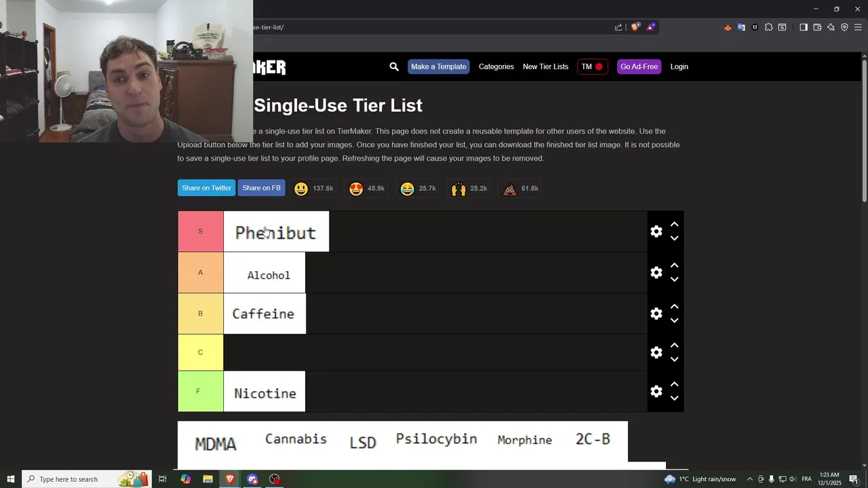Click the orange A tier label
This screenshot has width=868, height=488.
200,272
